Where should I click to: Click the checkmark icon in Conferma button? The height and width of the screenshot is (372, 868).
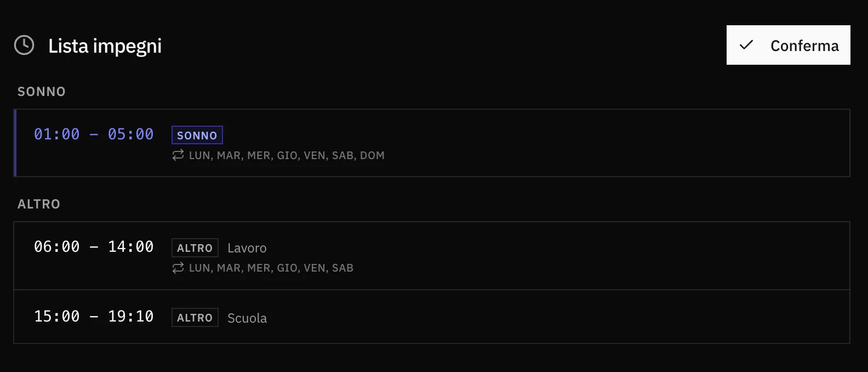coord(746,45)
